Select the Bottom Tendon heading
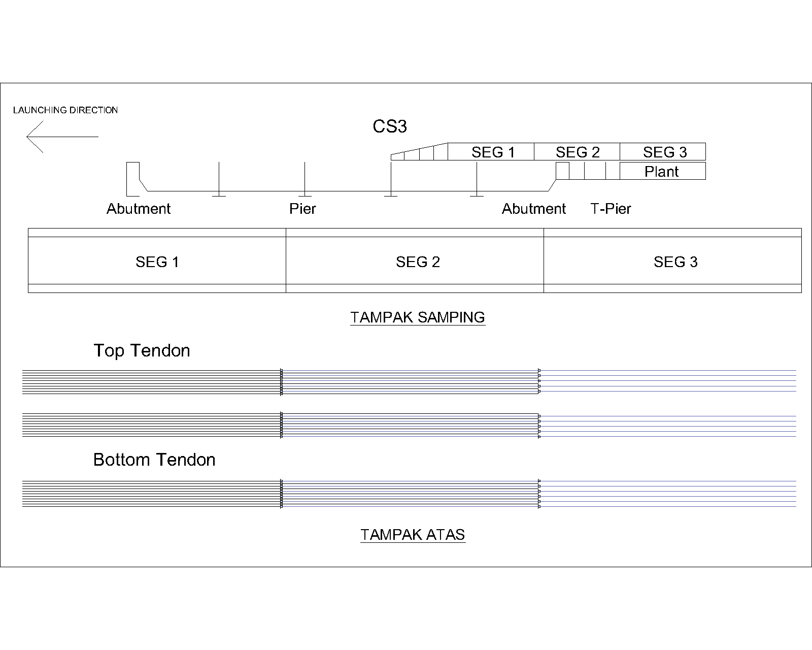 [x=154, y=460]
